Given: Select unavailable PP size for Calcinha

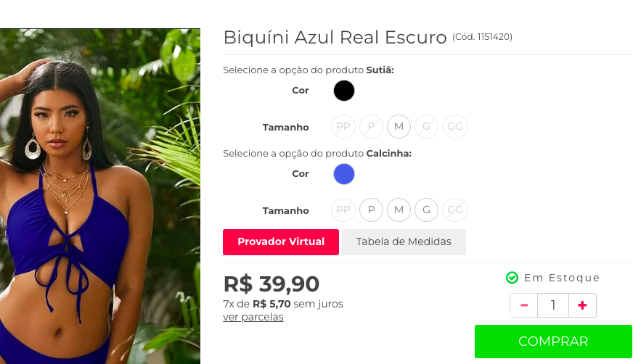Looking at the screenshot, I should (343, 210).
